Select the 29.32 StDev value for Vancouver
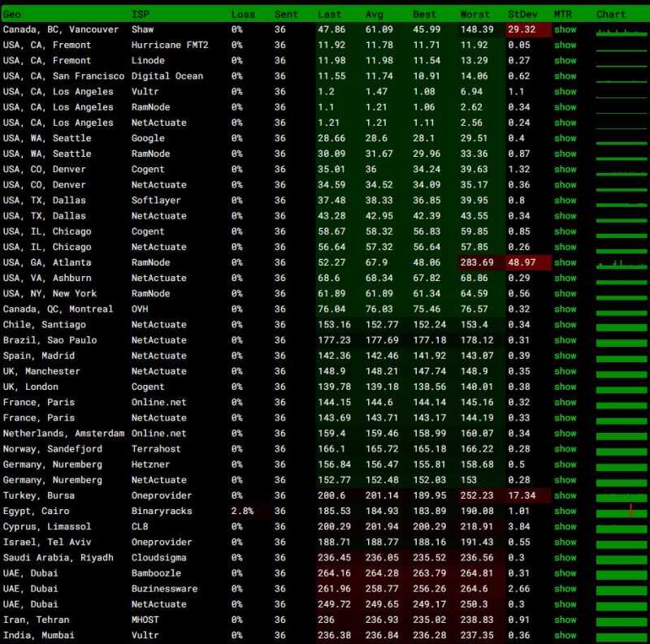The height and width of the screenshot is (644, 650). (x=522, y=29)
